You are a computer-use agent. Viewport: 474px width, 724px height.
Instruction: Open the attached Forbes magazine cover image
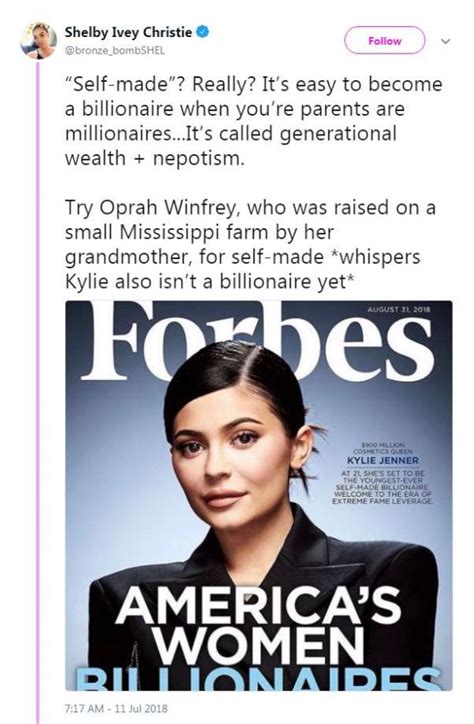click(258, 495)
